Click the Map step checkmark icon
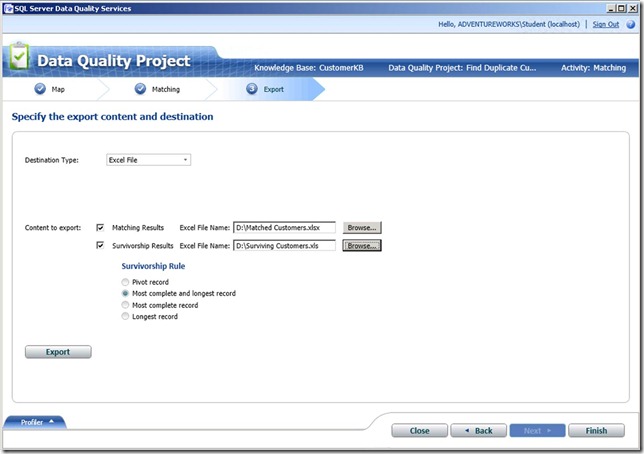This screenshot has height=454, width=644. pos(40,89)
